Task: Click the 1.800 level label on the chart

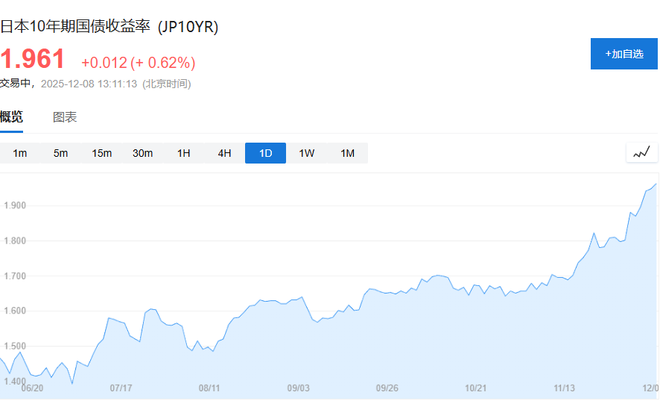Action: click(x=20, y=240)
